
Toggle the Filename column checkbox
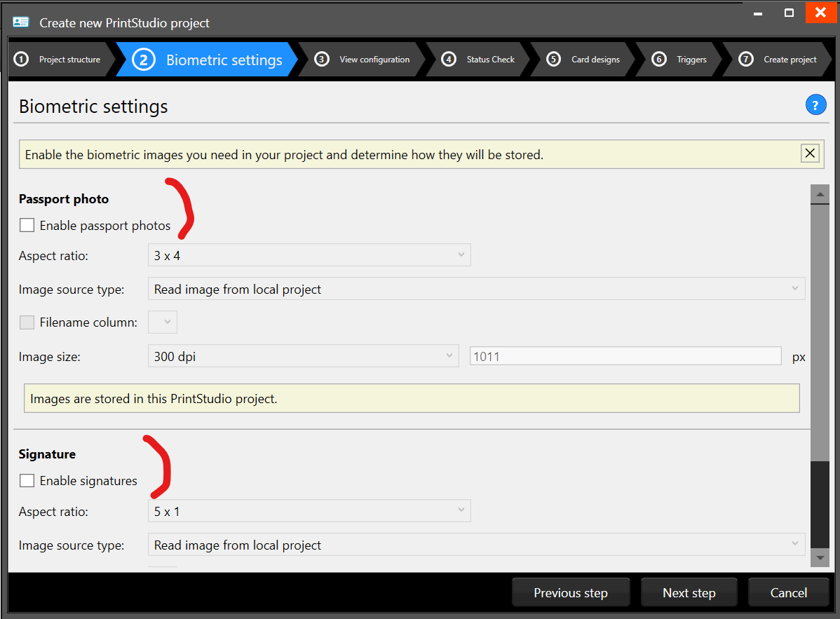[x=27, y=322]
